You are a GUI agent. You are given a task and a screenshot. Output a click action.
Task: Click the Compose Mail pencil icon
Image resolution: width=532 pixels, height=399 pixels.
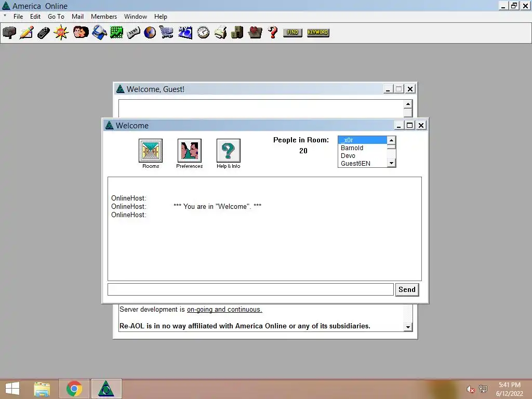[x=26, y=33]
